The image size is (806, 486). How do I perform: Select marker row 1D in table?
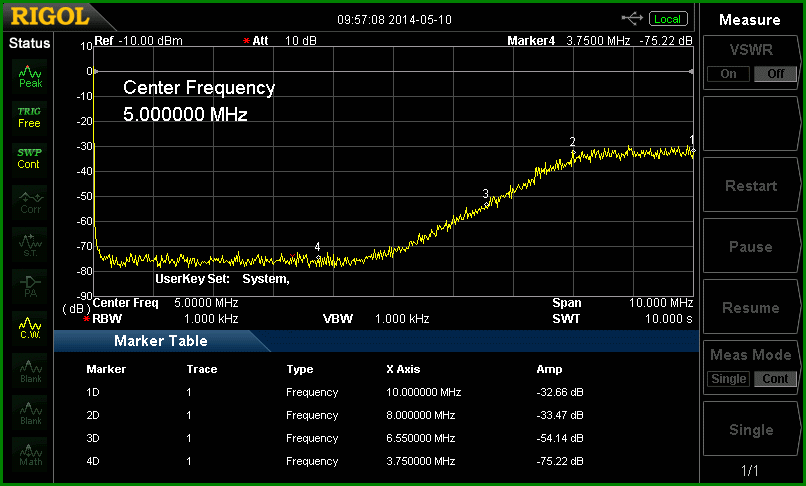tap(335, 392)
